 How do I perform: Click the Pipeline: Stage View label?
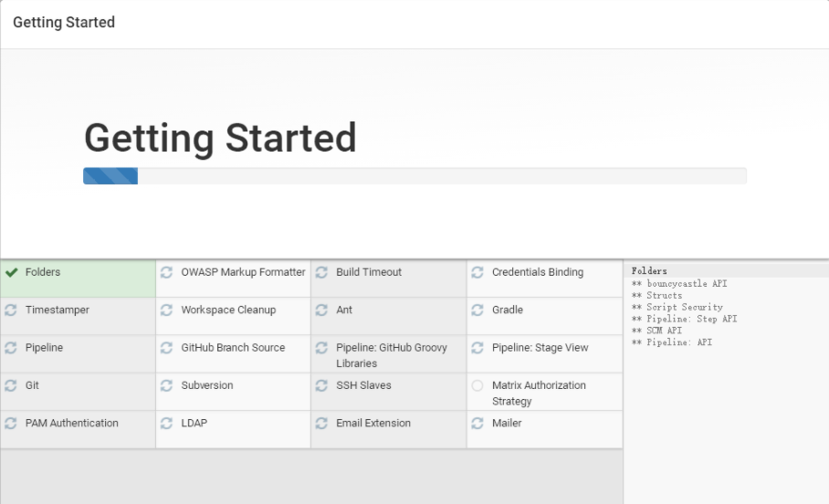pos(540,348)
